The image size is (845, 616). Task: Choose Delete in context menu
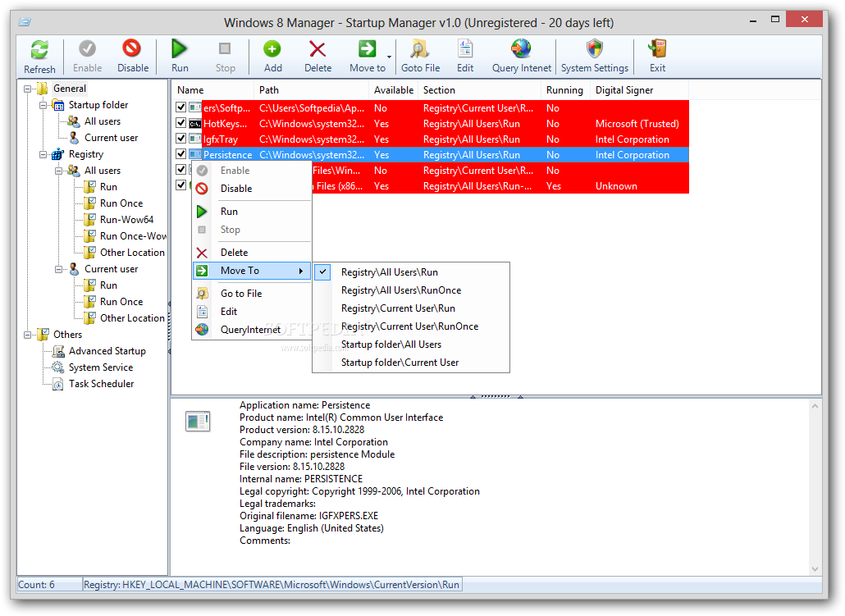pos(252,252)
